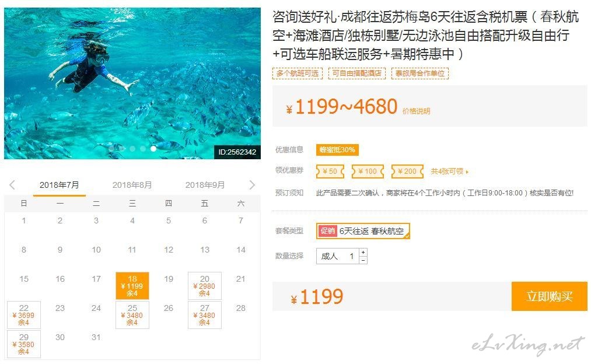
Task: Increase adult quantity with plus stepper
Action: [x=363, y=252]
